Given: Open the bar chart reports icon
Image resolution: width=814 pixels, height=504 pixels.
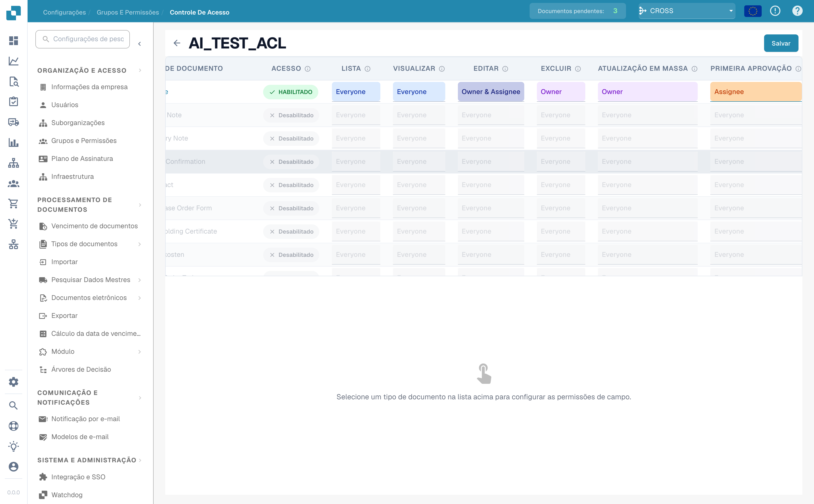Looking at the screenshot, I should [13, 143].
